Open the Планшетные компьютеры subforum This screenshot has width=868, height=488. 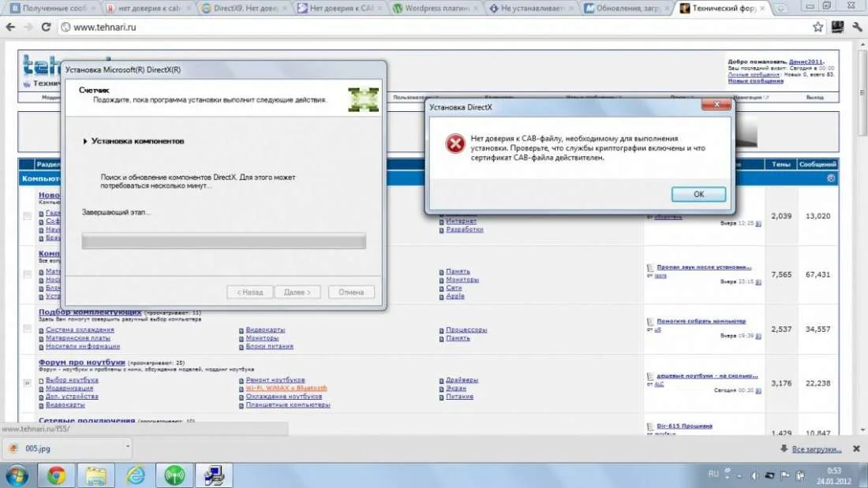288,405
